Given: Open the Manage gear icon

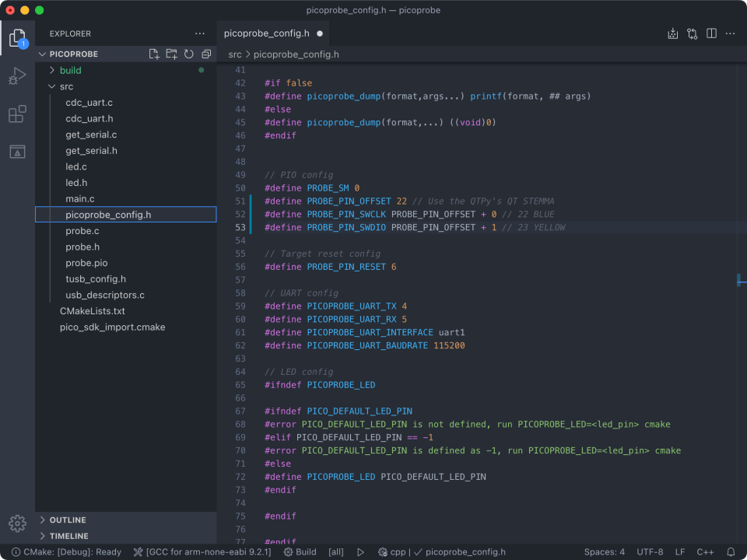Looking at the screenshot, I should [17, 523].
